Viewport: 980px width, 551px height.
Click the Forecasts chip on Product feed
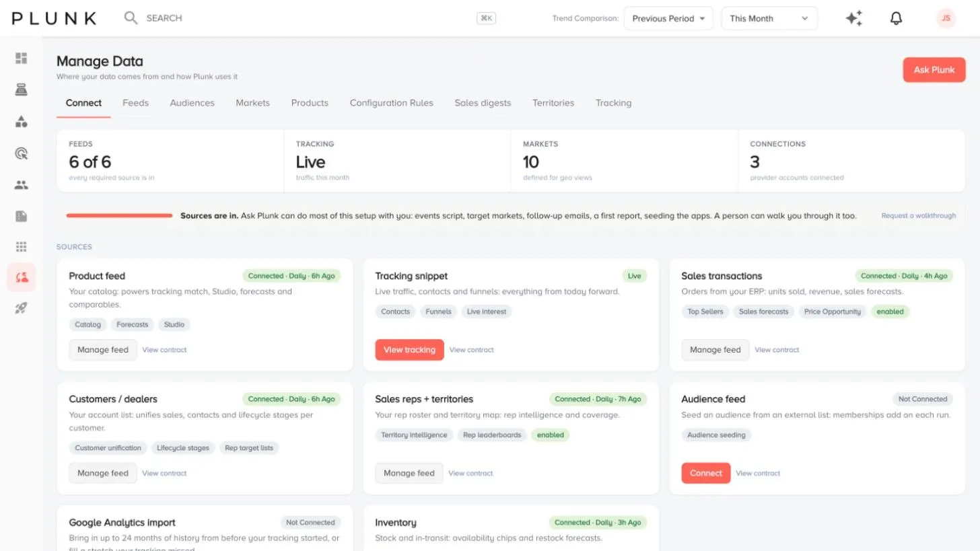132,324
